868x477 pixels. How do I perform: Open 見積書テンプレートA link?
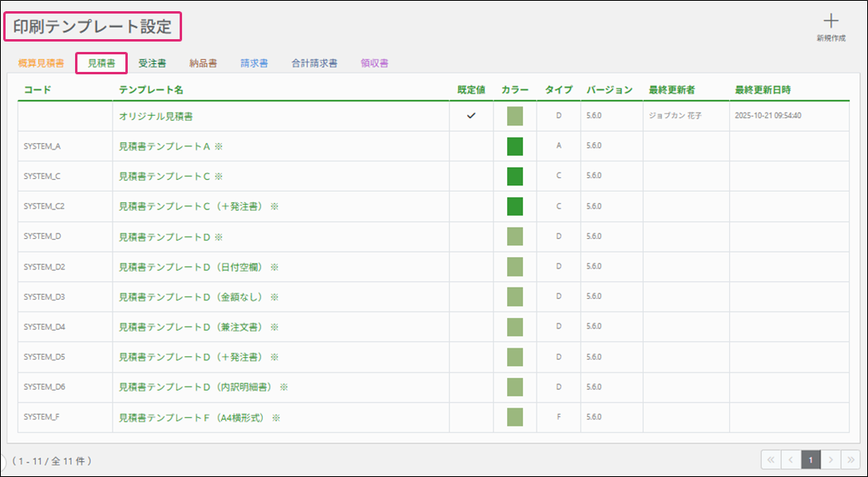click(164, 146)
